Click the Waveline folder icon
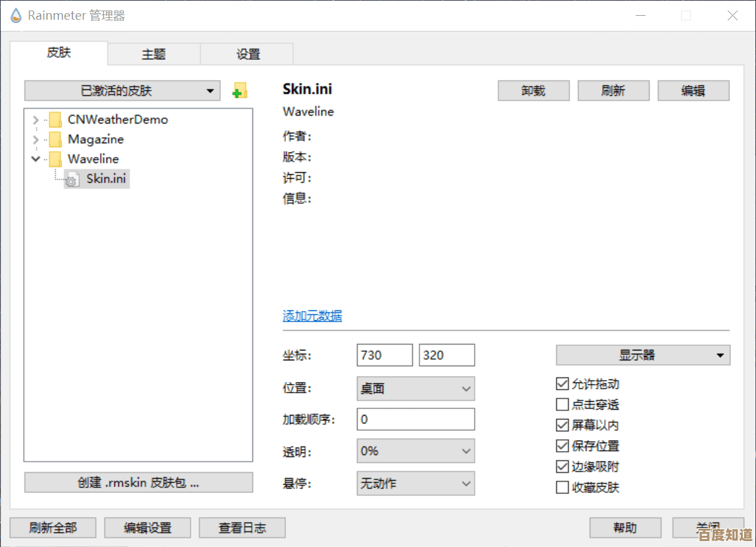The image size is (756, 547). point(55,159)
